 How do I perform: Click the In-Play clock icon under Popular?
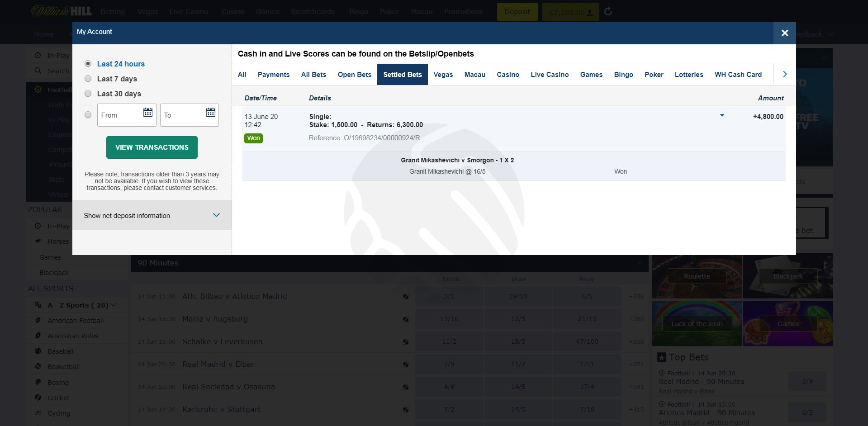click(38, 226)
